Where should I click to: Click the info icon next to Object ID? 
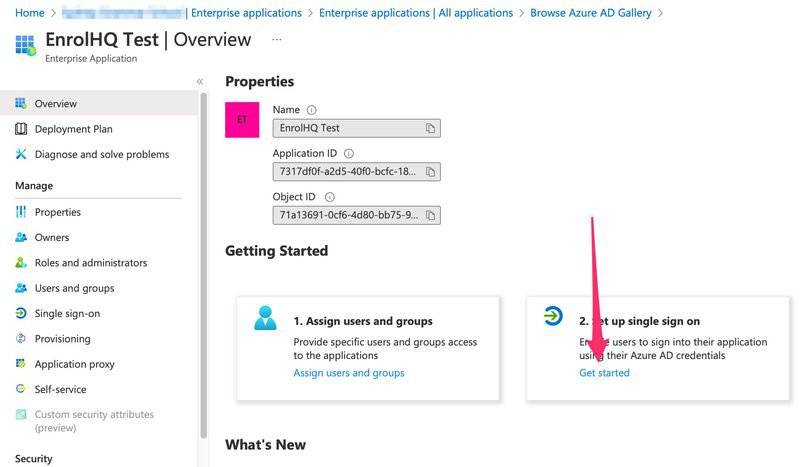[330, 196]
